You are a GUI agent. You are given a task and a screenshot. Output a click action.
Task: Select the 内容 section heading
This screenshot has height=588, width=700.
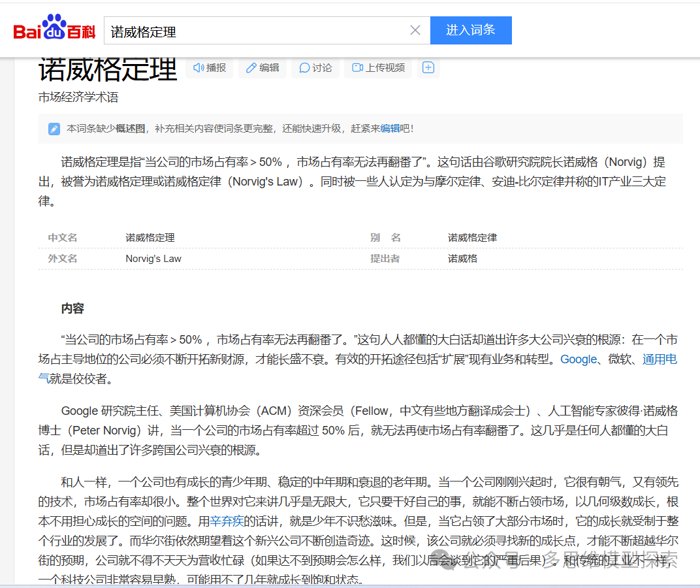pos(72,308)
